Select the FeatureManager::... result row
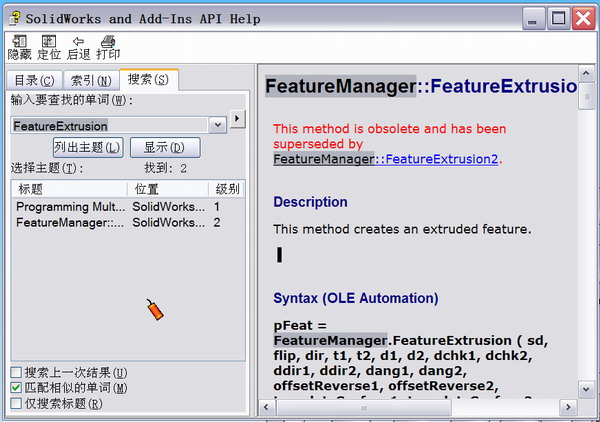 pyautogui.click(x=128, y=222)
